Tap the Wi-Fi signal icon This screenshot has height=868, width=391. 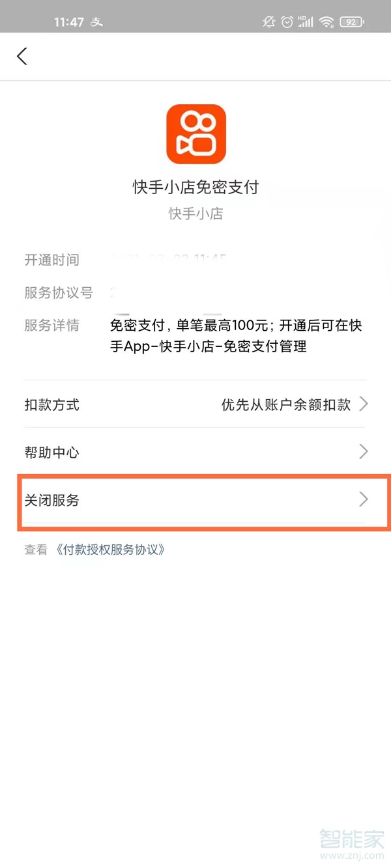[x=326, y=22]
